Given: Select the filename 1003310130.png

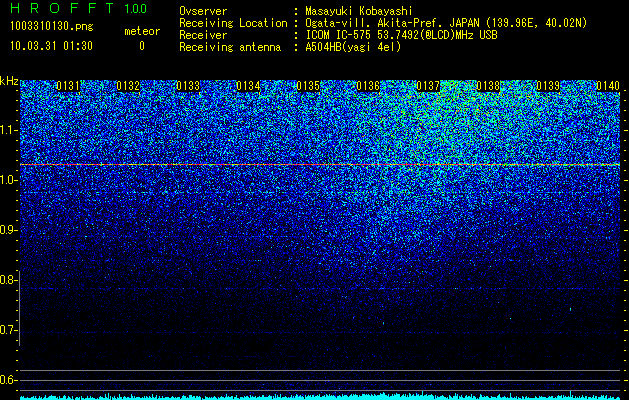Looking at the screenshot, I should 52,27.
